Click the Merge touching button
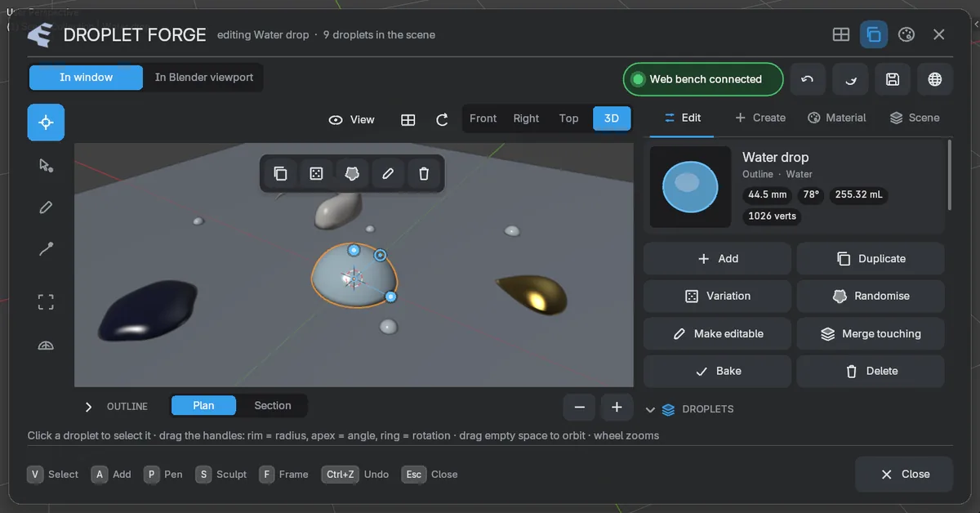 click(x=871, y=333)
